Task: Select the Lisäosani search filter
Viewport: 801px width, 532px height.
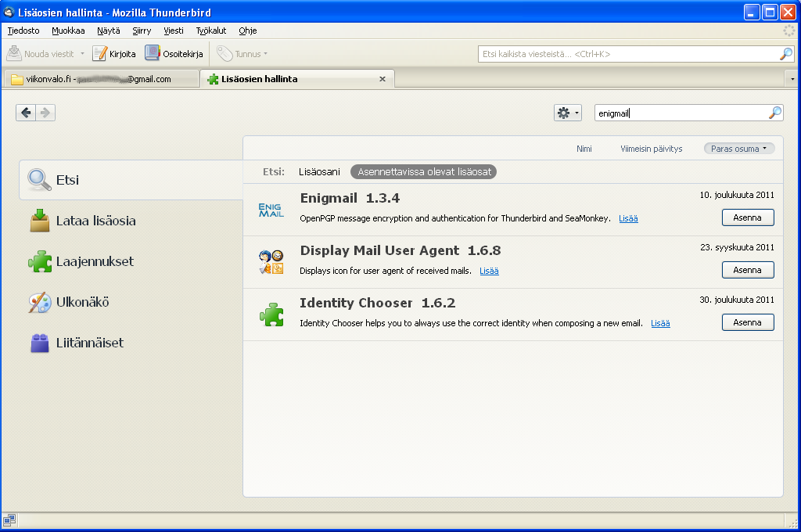Action: (x=319, y=171)
